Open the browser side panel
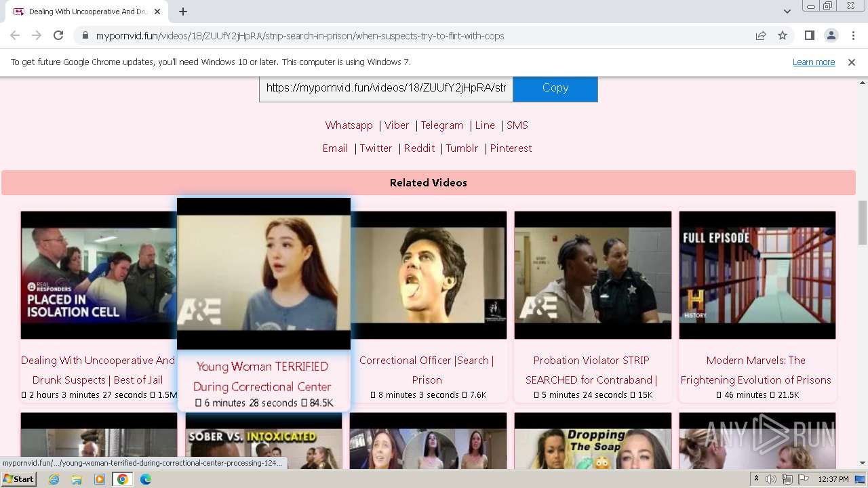The image size is (868, 488). [x=809, y=36]
